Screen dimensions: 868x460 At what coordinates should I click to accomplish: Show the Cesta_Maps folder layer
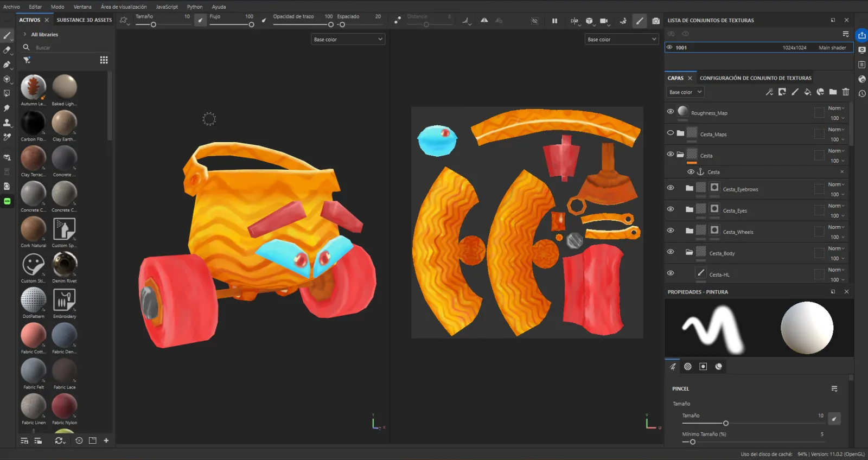coord(671,133)
